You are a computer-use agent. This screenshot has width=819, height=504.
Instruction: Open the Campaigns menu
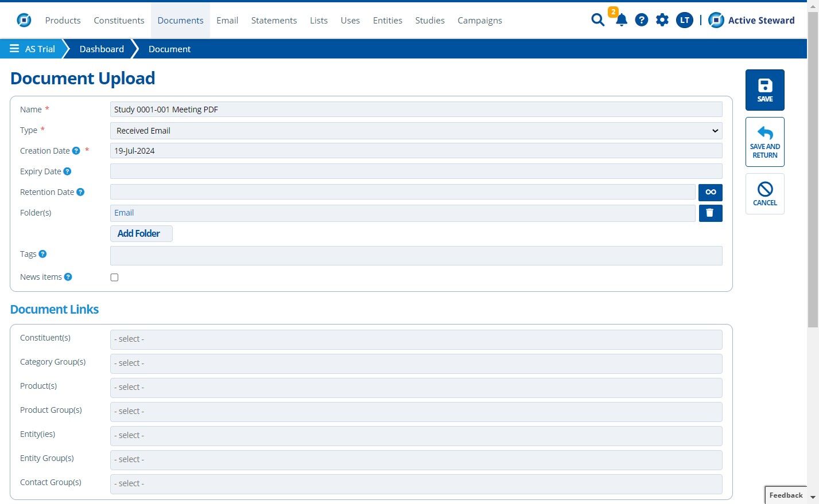480,21
